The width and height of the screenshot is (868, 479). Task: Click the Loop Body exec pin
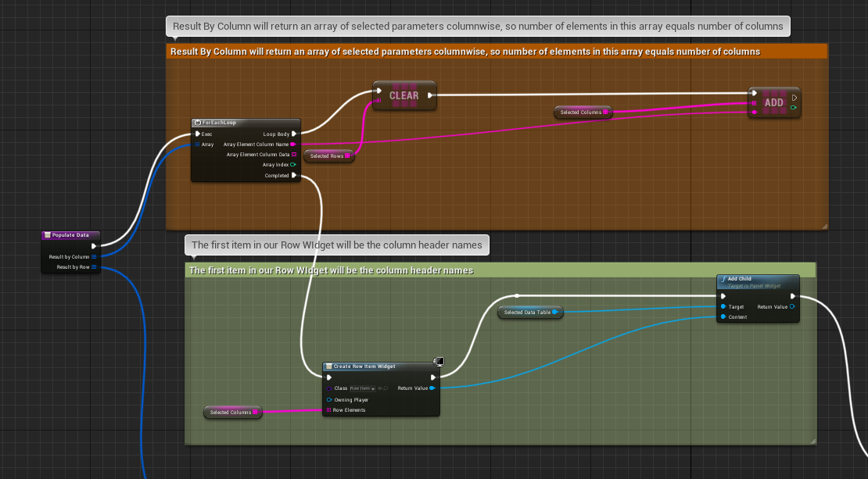293,134
